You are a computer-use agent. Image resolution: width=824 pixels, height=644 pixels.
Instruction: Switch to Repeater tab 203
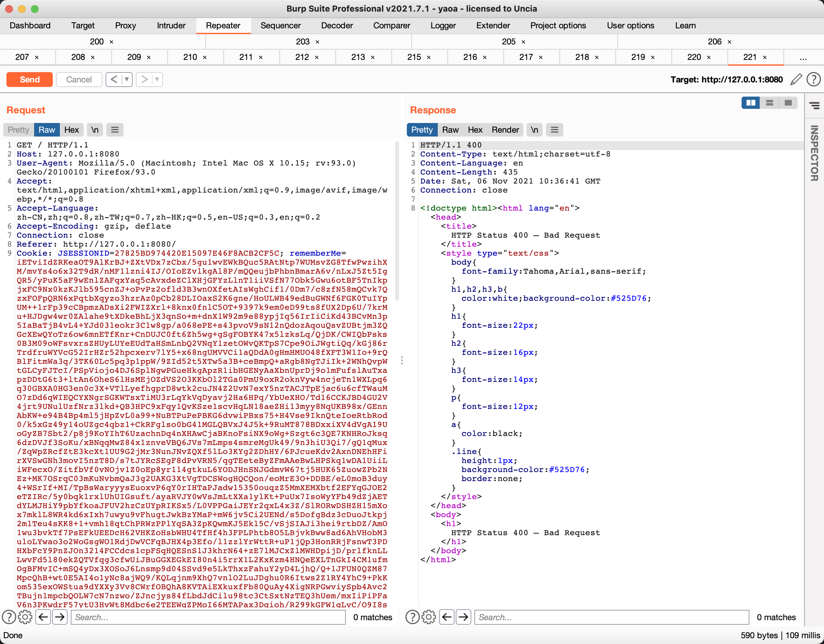pos(303,42)
